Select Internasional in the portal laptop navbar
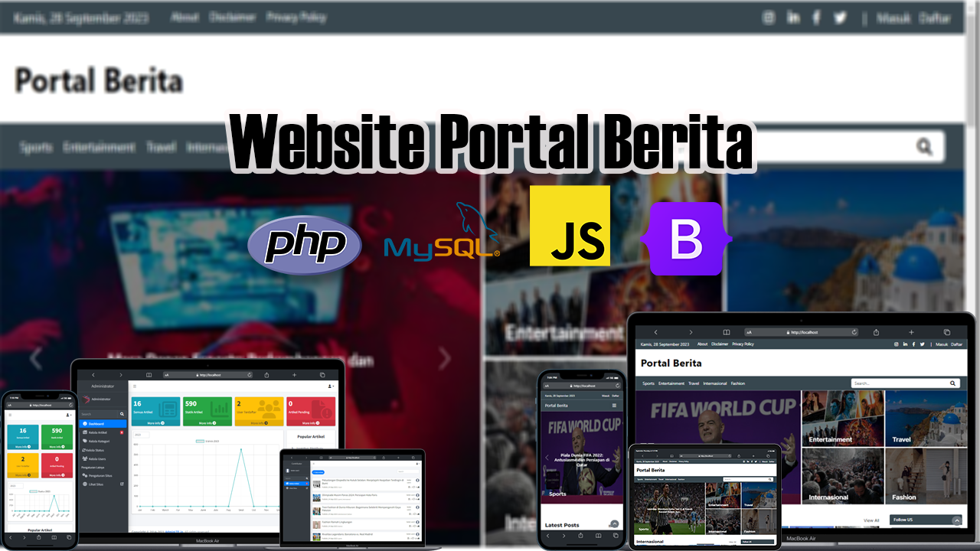Image resolution: width=980 pixels, height=551 pixels. click(x=715, y=383)
